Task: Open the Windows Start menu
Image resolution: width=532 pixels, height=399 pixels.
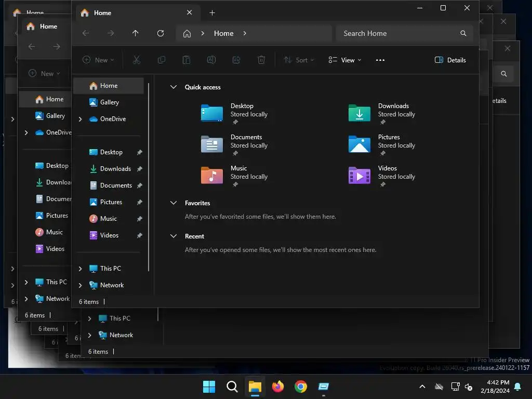Action: [209, 387]
